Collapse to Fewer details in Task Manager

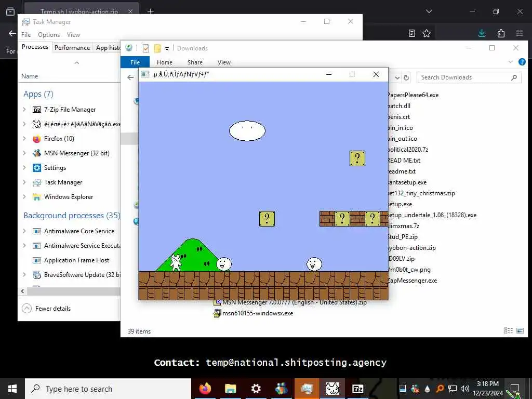[x=46, y=309]
